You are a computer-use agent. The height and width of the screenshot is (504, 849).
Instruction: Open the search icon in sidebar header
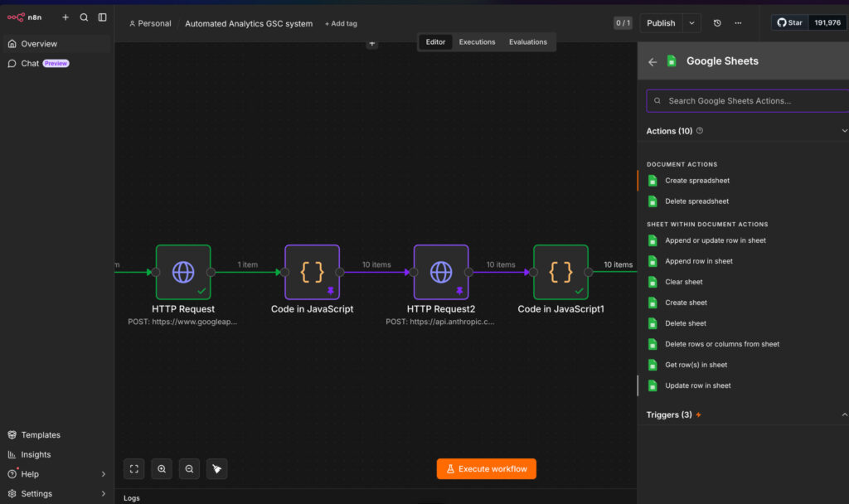click(x=84, y=17)
